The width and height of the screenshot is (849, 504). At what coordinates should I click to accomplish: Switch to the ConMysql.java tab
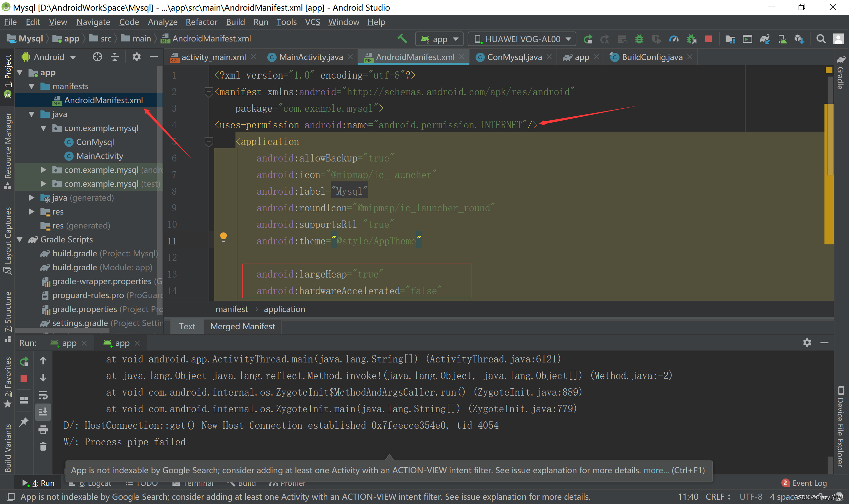(x=514, y=57)
